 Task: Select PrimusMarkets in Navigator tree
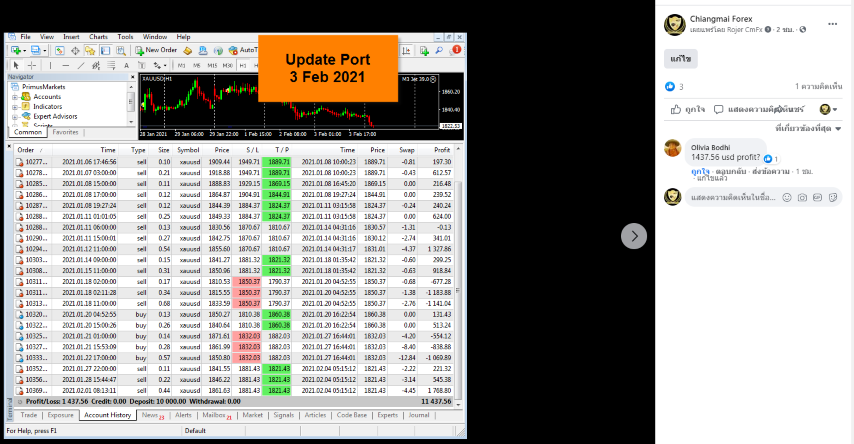44,87
